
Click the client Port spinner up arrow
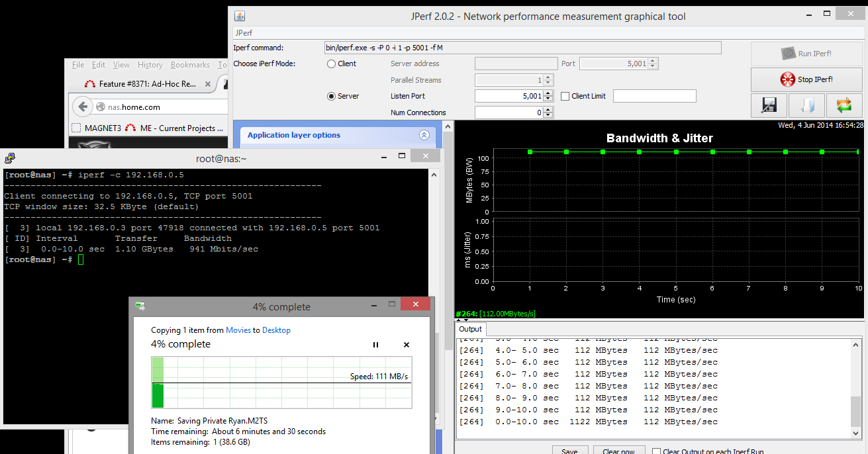pyautogui.click(x=653, y=61)
